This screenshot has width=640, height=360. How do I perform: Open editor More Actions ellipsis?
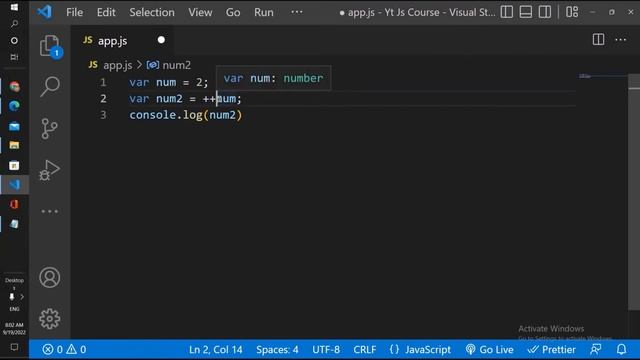click(x=620, y=40)
